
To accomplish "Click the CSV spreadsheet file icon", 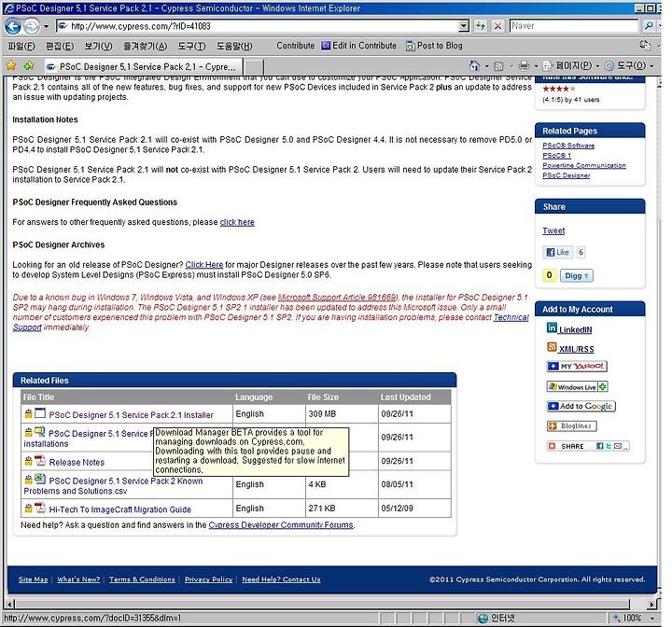I will click(40, 479).
